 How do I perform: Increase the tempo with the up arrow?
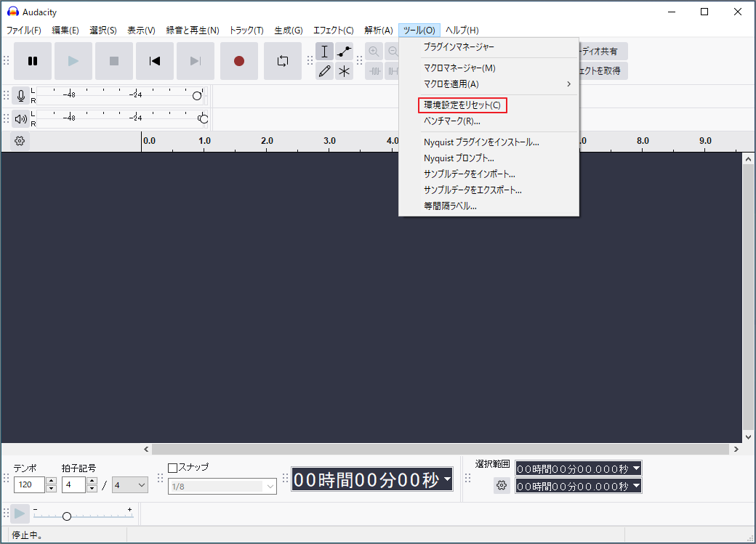pos(52,481)
